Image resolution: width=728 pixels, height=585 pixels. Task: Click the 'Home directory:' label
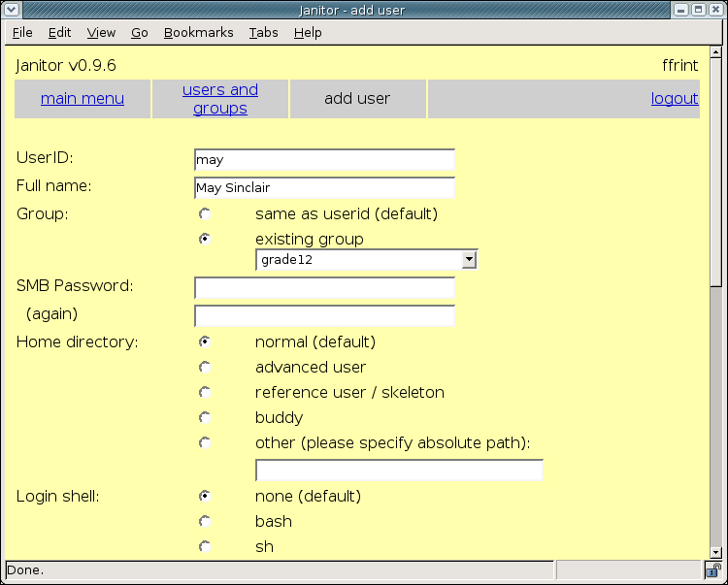pos(77,342)
